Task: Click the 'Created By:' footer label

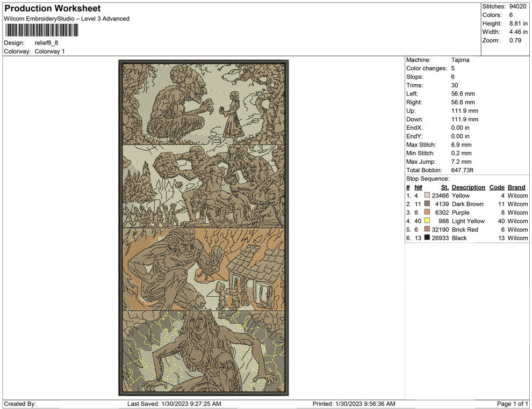Action: tap(20, 404)
